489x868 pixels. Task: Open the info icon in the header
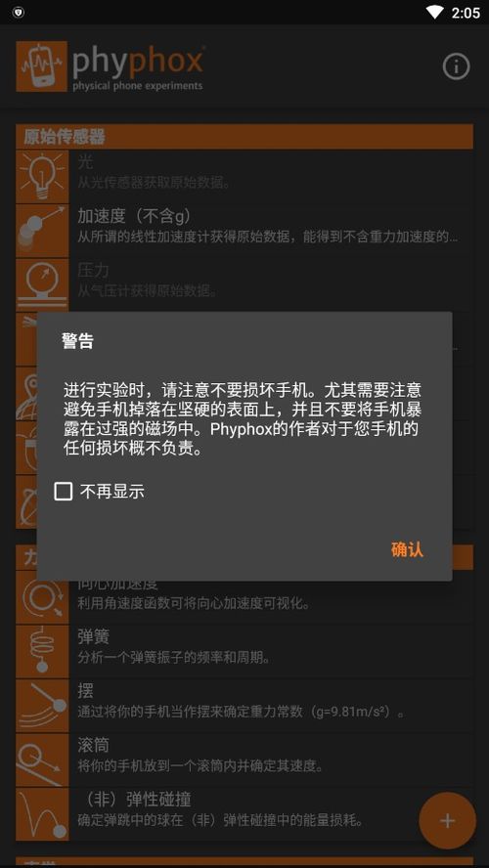(456, 67)
